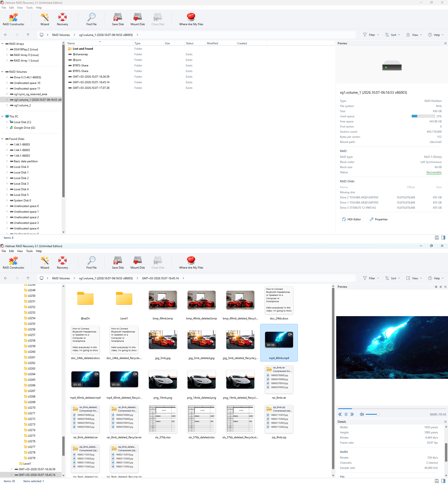Open RAID Constructor in top window
Image resolution: width=448 pixels, height=484 pixels.
[13, 19]
